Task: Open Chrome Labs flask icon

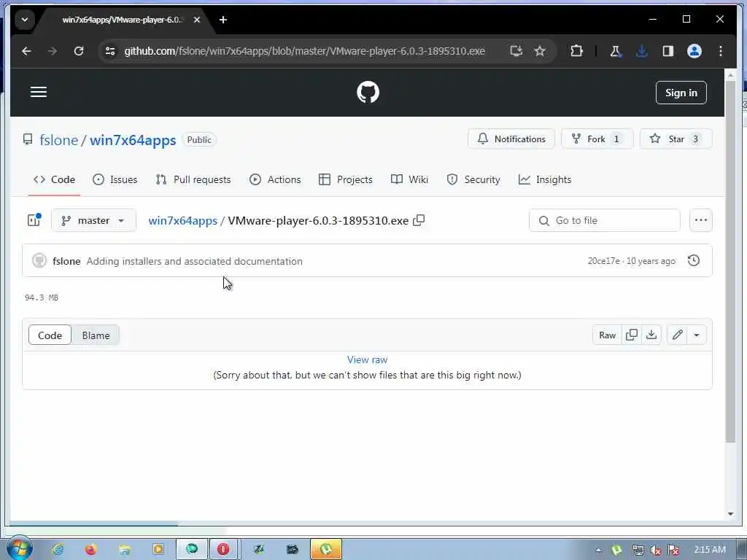Action: pyautogui.click(x=615, y=51)
